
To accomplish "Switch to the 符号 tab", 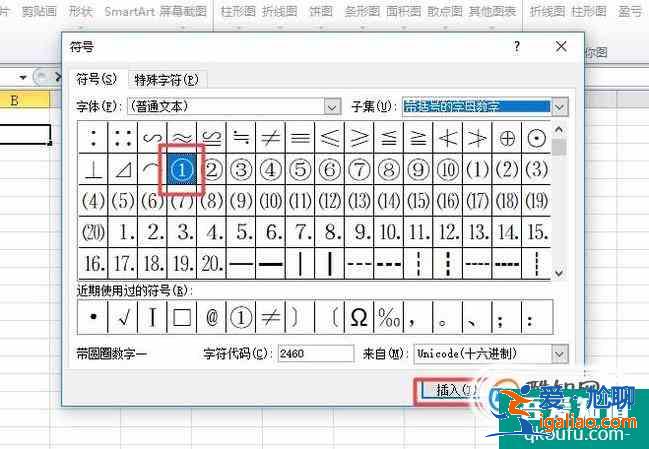I will pyautogui.click(x=97, y=80).
